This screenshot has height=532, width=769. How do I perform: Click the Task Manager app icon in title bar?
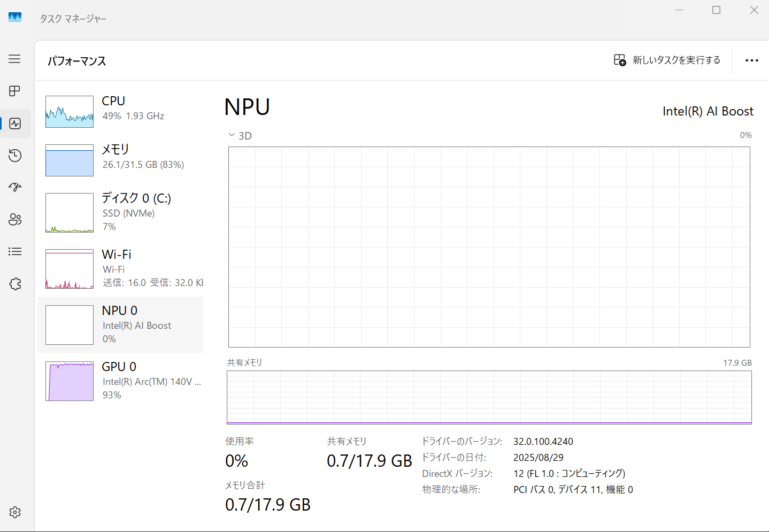coord(15,18)
